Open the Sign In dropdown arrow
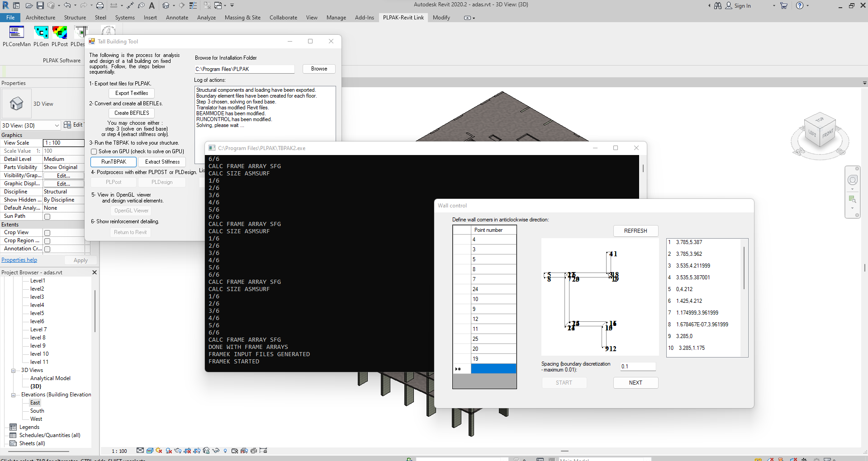The width and height of the screenshot is (868, 461). pos(774,5)
